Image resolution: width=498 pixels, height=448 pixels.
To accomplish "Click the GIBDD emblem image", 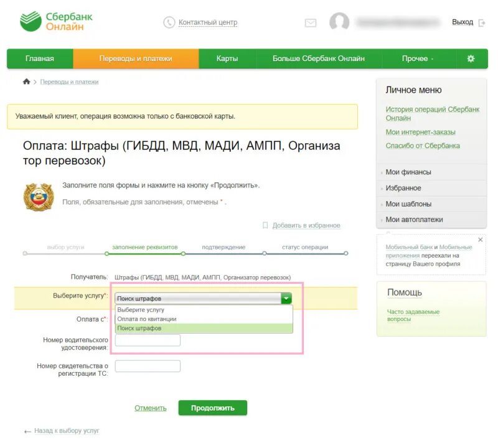I will point(39,197).
